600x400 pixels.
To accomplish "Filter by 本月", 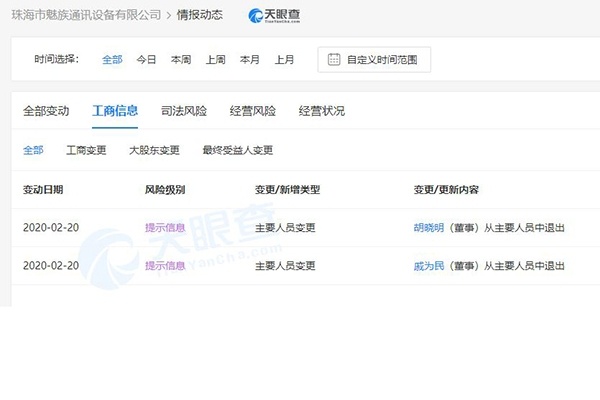I will click(x=249, y=60).
